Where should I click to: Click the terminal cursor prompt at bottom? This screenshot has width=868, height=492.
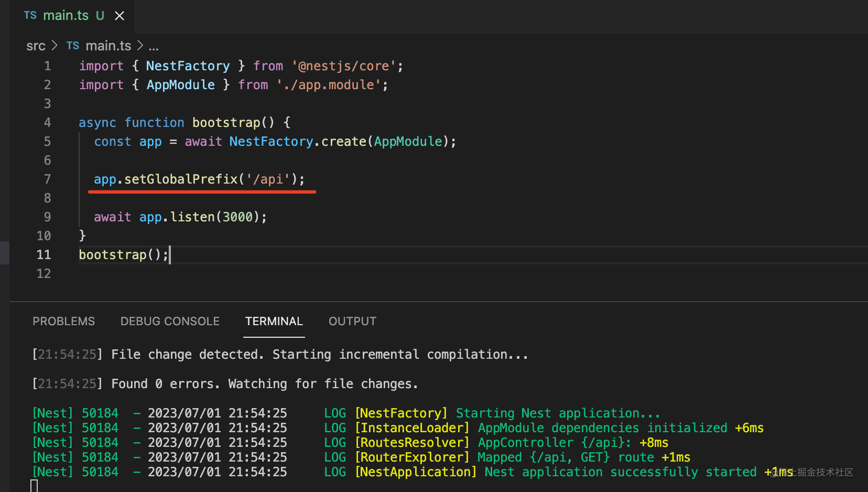pos(35,486)
